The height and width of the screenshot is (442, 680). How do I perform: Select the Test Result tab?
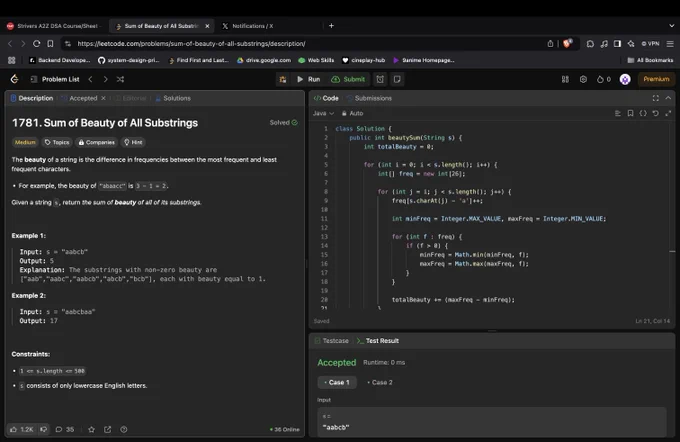378,341
